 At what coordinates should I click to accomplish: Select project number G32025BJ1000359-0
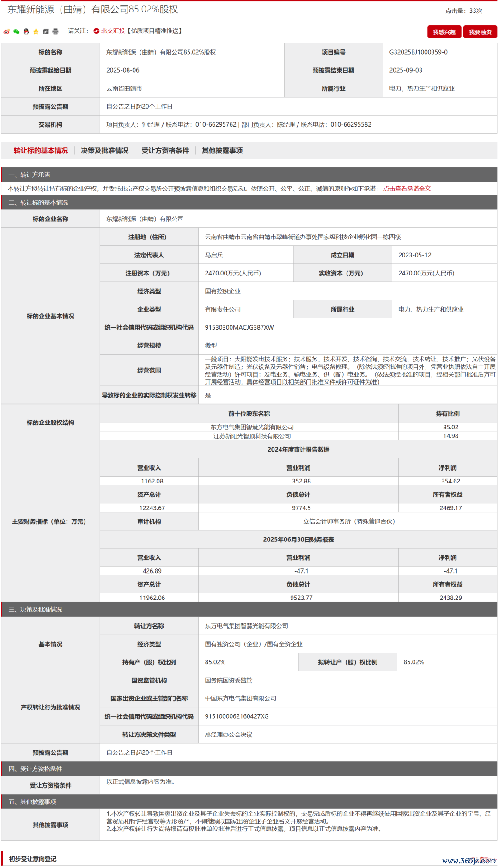coord(418,52)
